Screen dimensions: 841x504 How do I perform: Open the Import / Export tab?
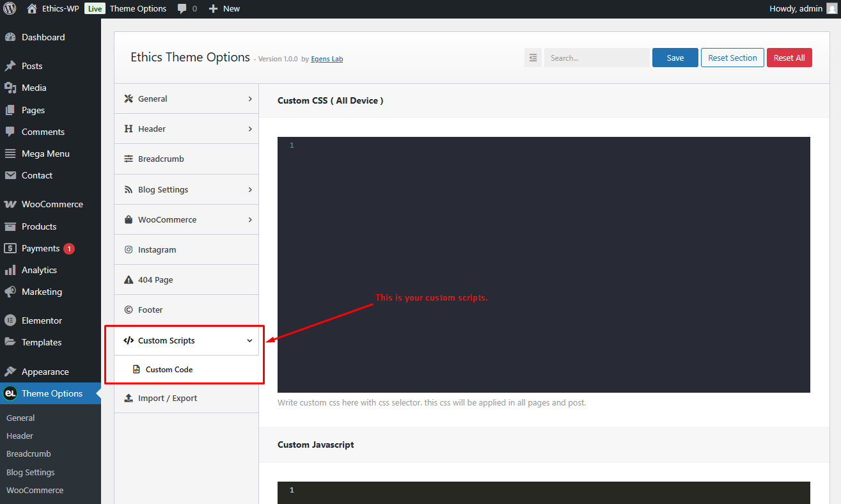(186, 398)
